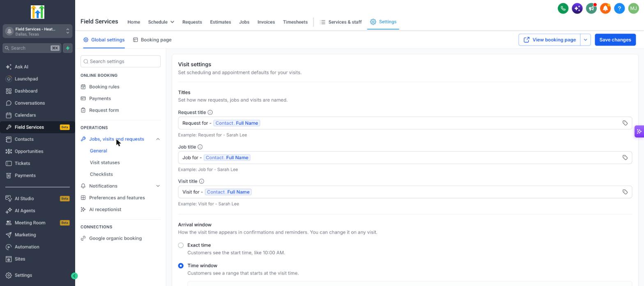Click the tag icon in Job title field
This screenshot has height=286, width=644.
pos(625,158)
